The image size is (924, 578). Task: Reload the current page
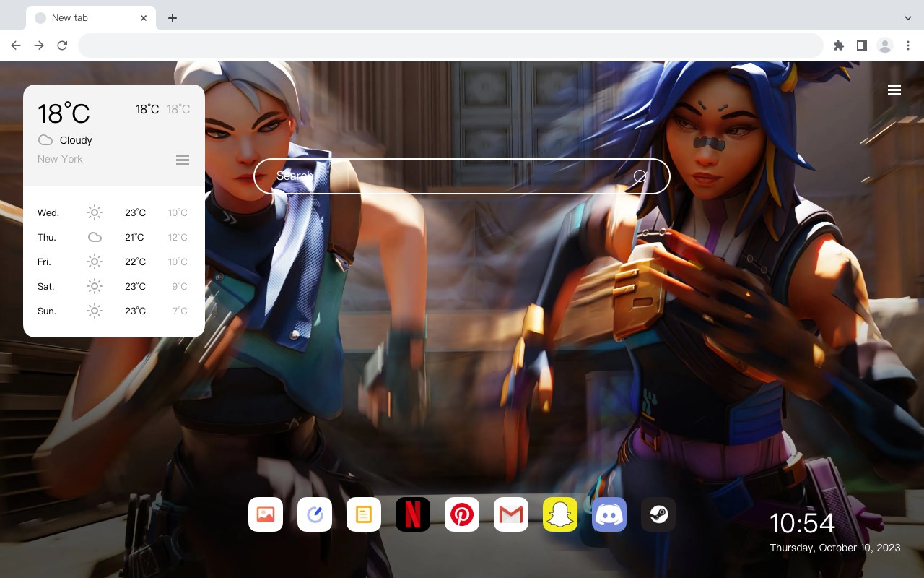(x=62, y=46)
